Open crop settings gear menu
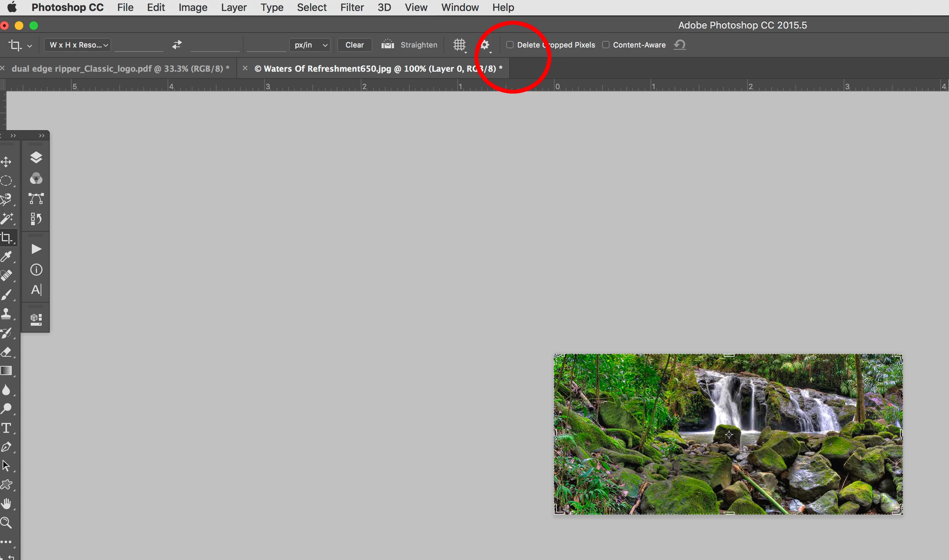The width and height of the screenshot is (949, 560). 485,45
